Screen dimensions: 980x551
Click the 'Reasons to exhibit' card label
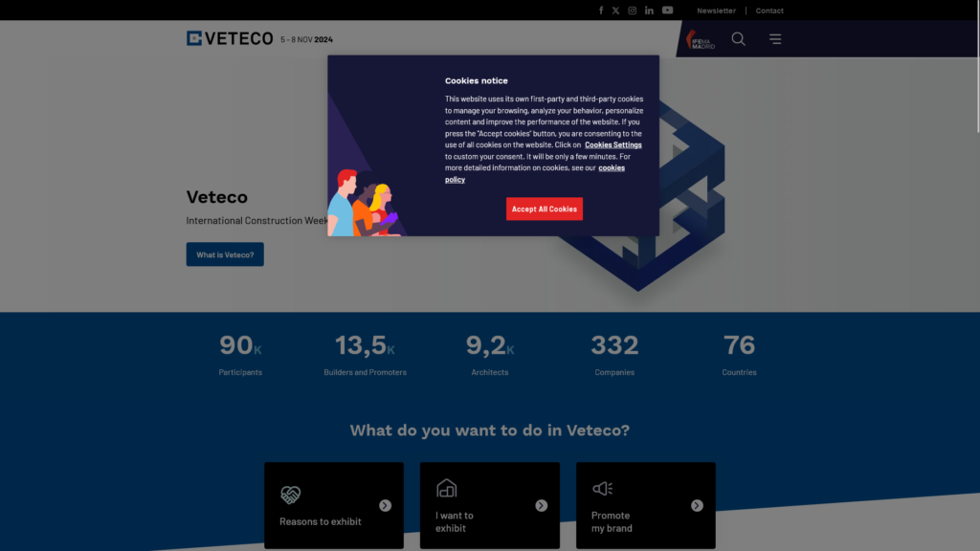click(x=320, y=521)
